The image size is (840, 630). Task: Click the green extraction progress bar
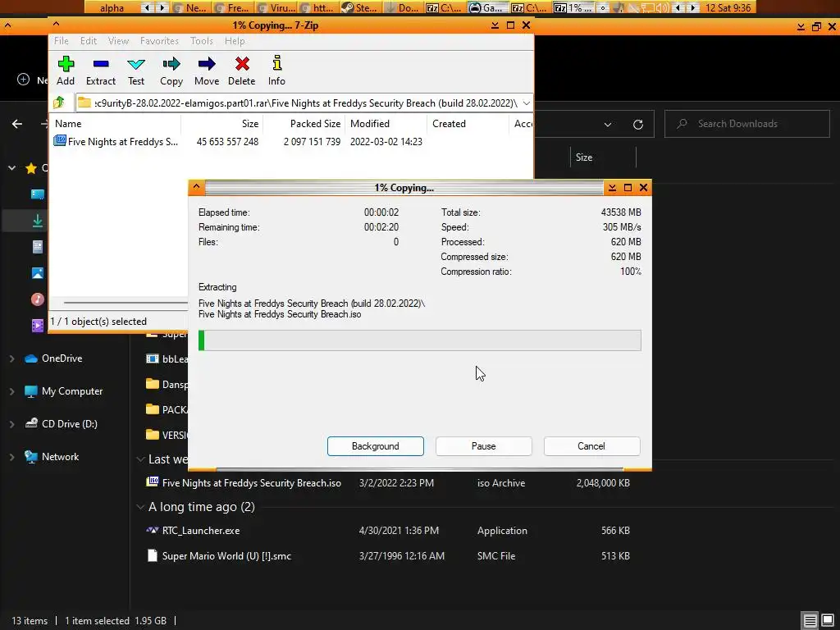point(419,340)
